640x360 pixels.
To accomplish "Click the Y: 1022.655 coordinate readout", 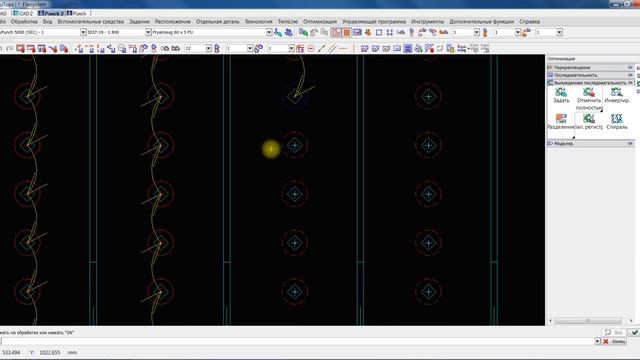I will click(x=45, y=353).
